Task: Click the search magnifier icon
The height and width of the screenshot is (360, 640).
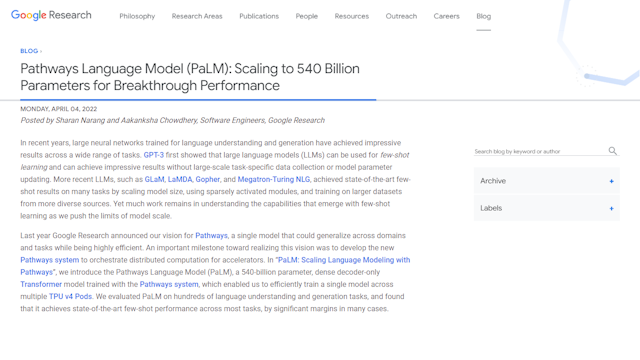Action: tap(612, 151)
